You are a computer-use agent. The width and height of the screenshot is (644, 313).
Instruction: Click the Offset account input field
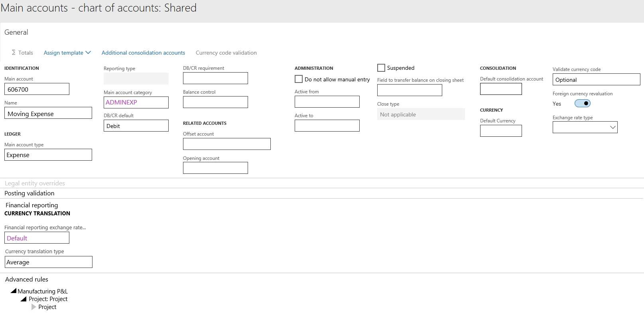(x=226, y=144)
